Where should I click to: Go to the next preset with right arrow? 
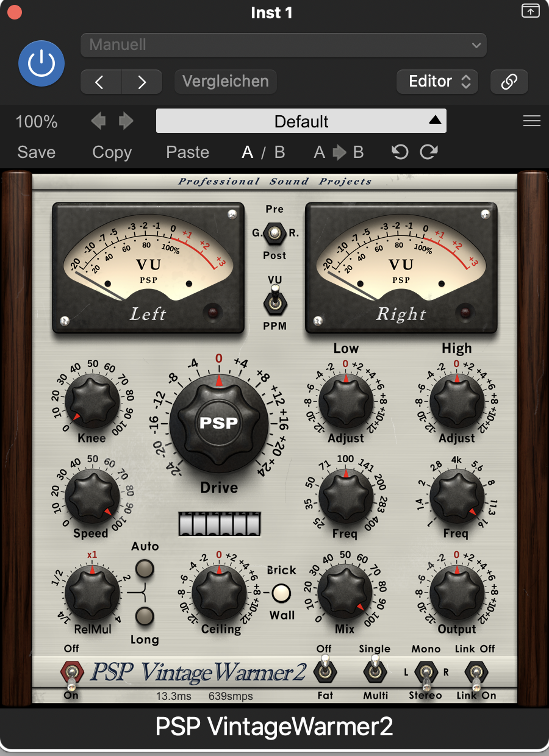(142, 82)
